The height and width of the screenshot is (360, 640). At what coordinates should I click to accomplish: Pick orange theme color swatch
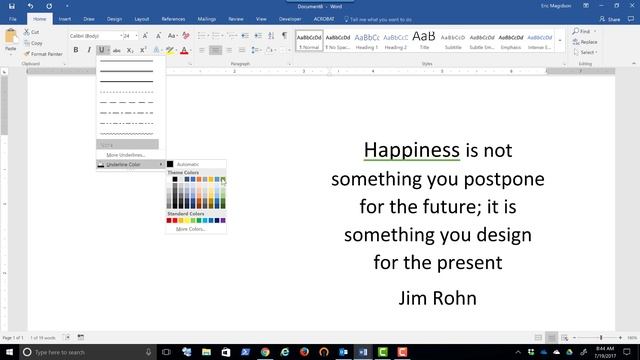(x=199, y=179)
